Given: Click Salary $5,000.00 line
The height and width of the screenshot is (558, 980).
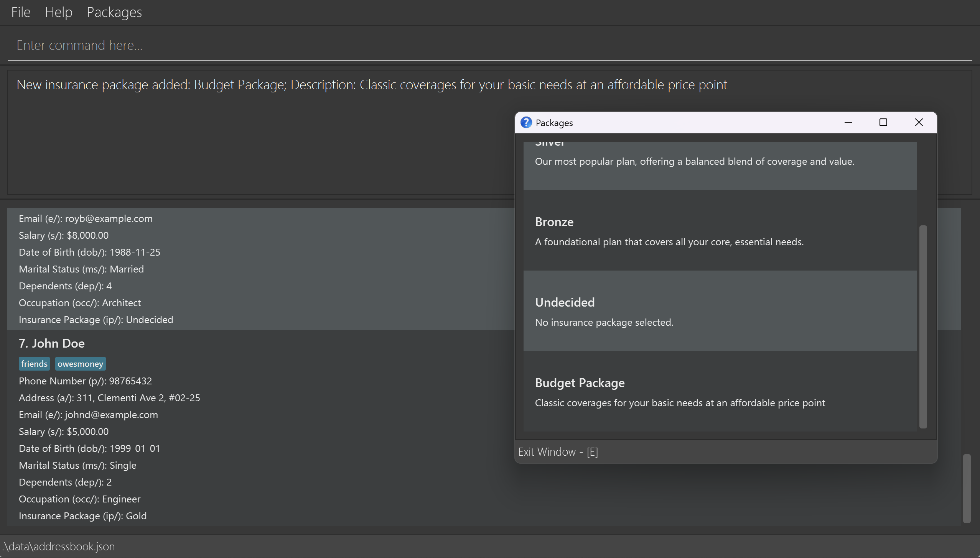Looking at the screenshot, I should click(64, 432).
